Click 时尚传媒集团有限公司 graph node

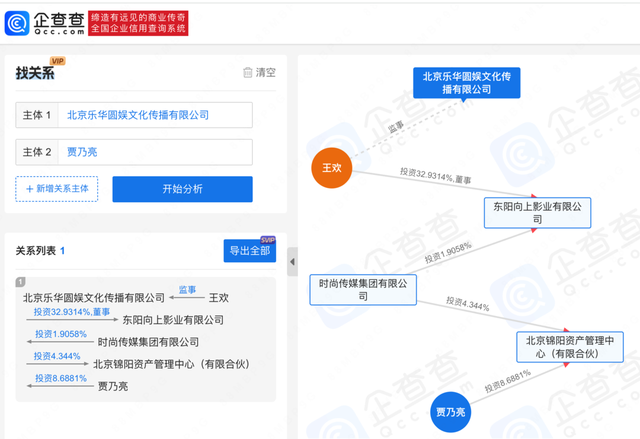click(363, 290)
